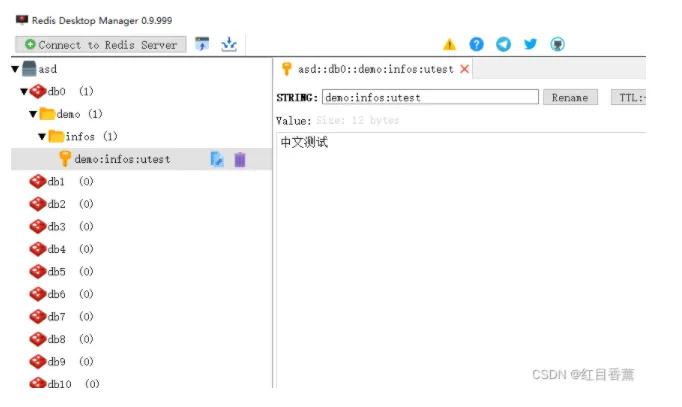Click the Rename button

(570, 97)
